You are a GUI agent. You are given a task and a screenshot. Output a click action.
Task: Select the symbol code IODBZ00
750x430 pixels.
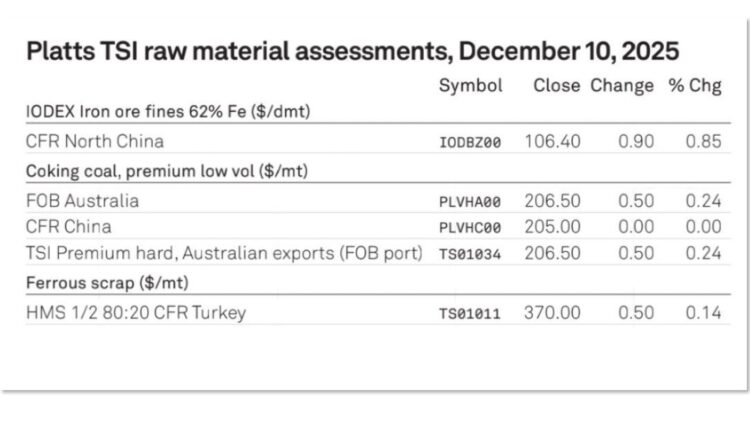[x=470, y=142]
